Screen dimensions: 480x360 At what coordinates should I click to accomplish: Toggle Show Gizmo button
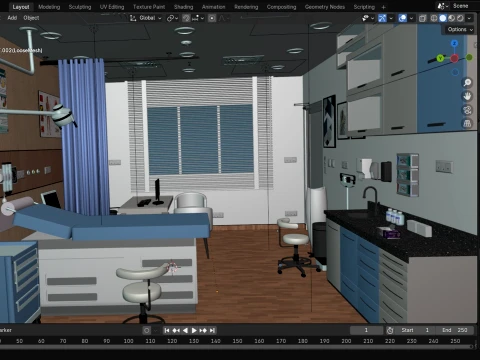tap(382, 18)
